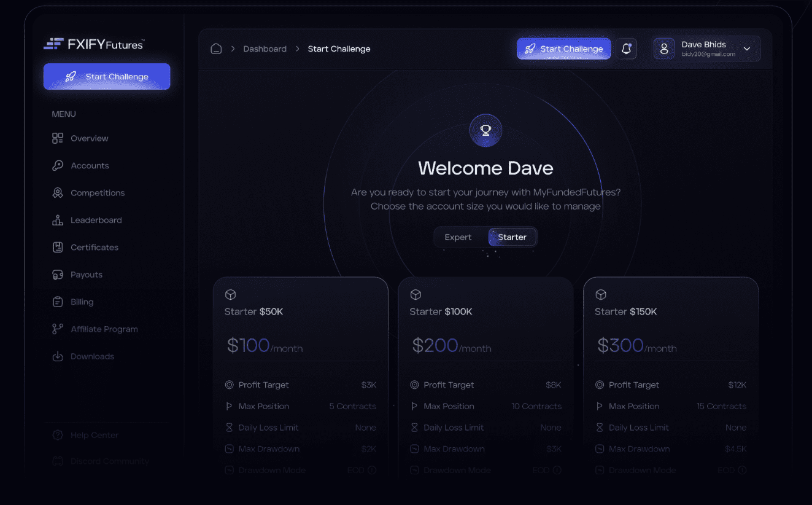The image size is (812, 505).
Task: Click the home icon in breadcrumb
Action: pyautogui.click(x=216, y=49)
